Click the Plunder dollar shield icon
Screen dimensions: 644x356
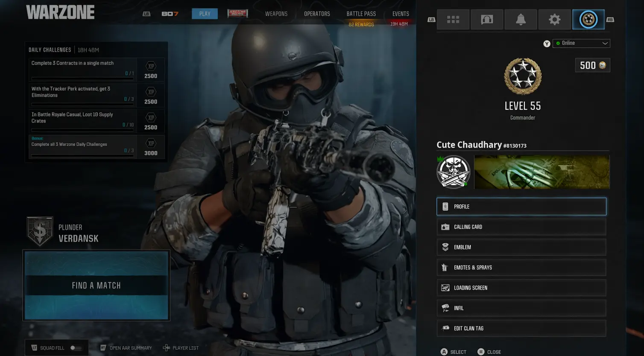coord(40,231)
